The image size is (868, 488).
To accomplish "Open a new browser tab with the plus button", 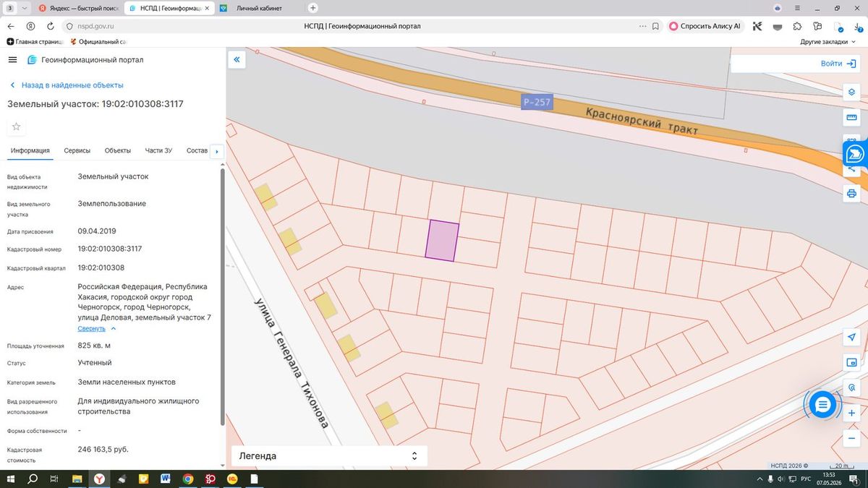I will [313, 8].
